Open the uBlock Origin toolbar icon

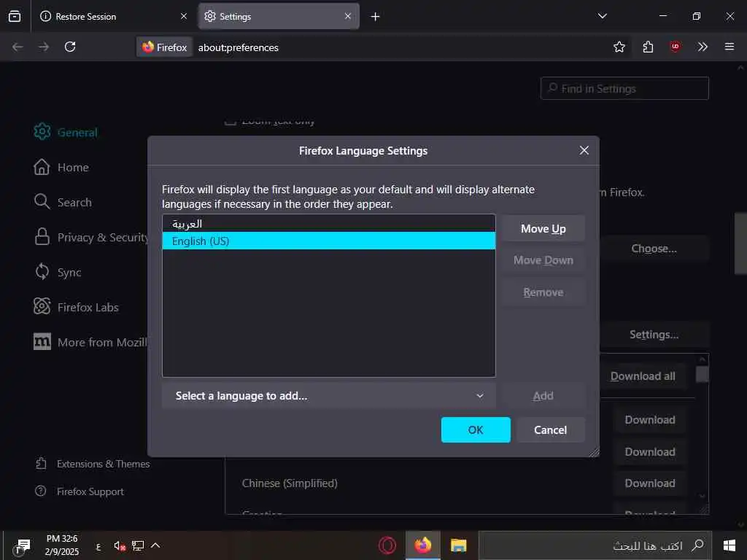675,47
